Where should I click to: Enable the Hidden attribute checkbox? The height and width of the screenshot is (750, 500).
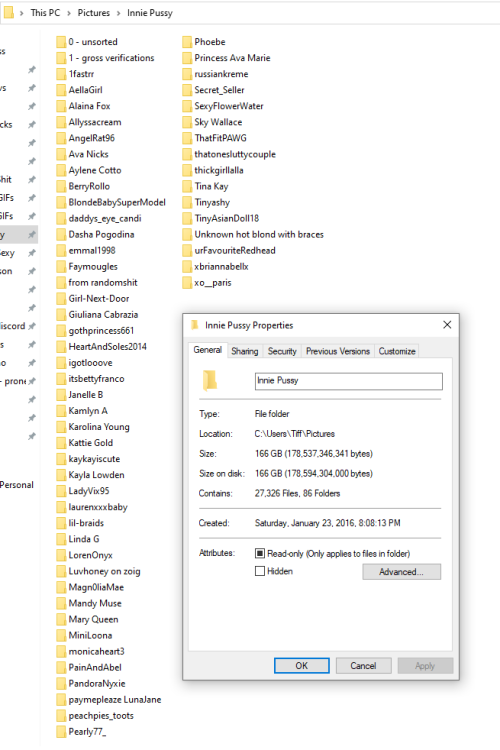pyautogui.click(x=260, y=571)
